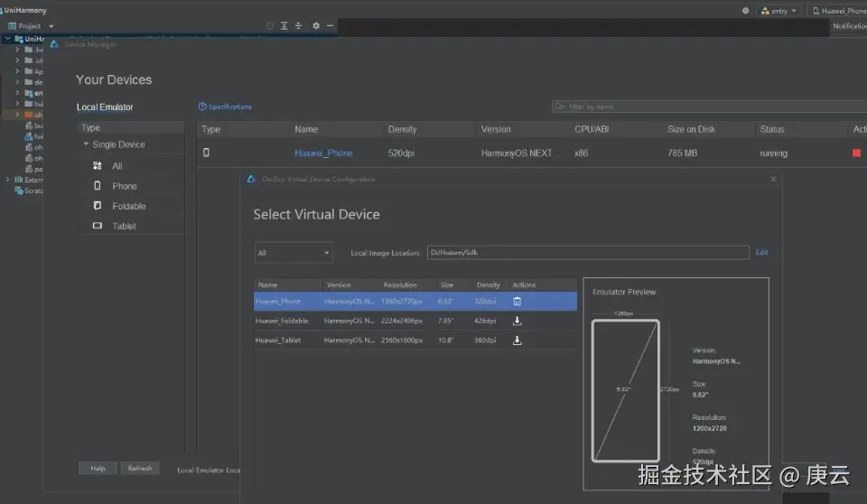Screen dimensions: 867x504
Task: Select Foldable in the device type list
Action: (x=128, y=206)
